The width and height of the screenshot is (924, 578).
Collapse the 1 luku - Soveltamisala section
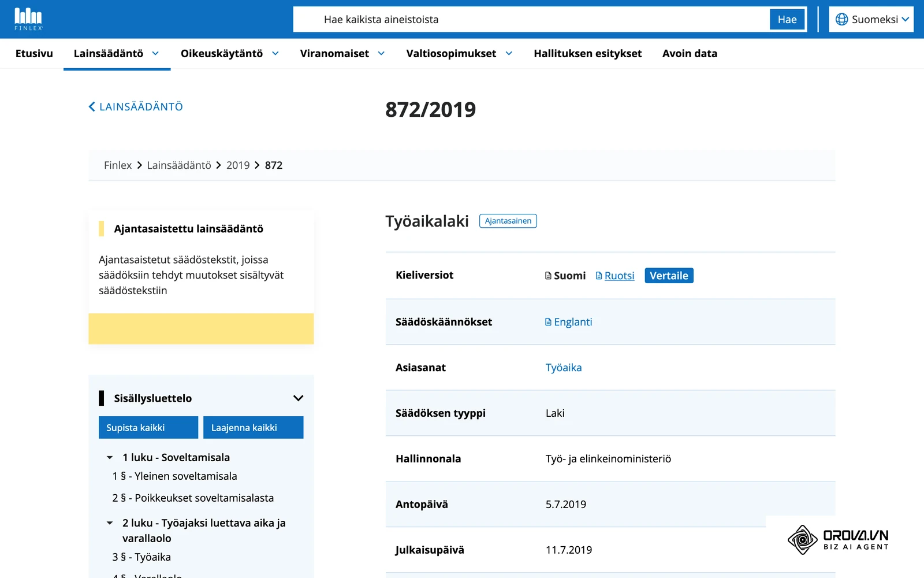tap(110, 458)
